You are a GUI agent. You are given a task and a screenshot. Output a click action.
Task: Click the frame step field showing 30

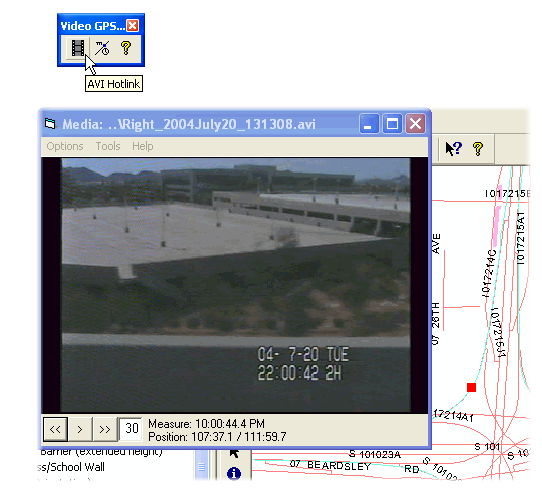click(x=131, y=429)
